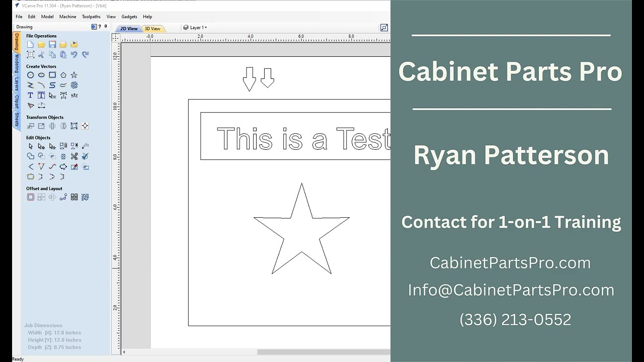This screenshot has width=644, height=362.
Task: Select the Draw Ellipse tool
Action: tap(41, 75)
